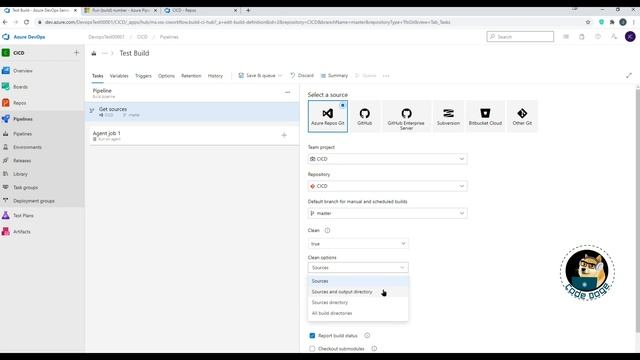Enable Checkout submodules checkbox
640x360 pixels.
tap(312, 349)
